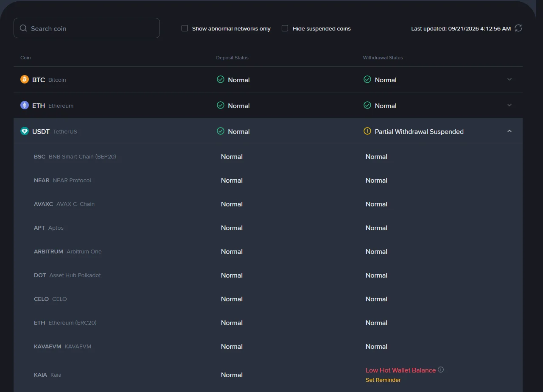543x392 pixels.
Task: Tick the Hide suspended coins checkbox
Action: (285, 28)
